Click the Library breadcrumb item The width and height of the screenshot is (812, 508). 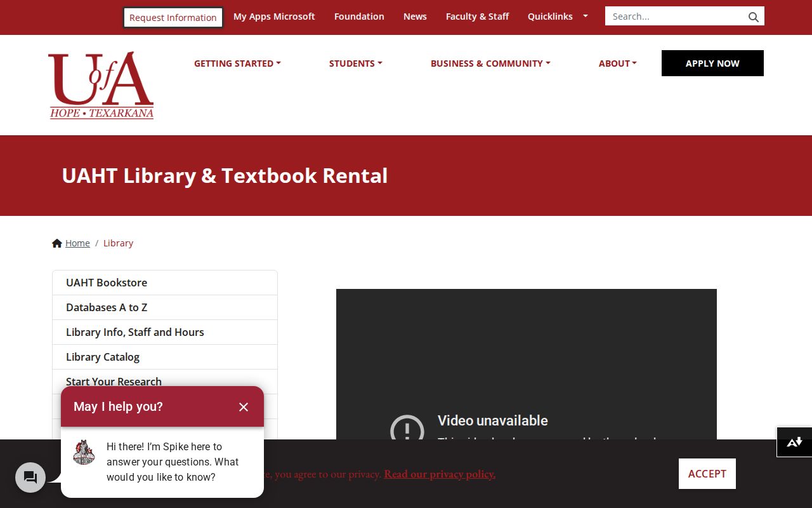(x=118, y=243)
